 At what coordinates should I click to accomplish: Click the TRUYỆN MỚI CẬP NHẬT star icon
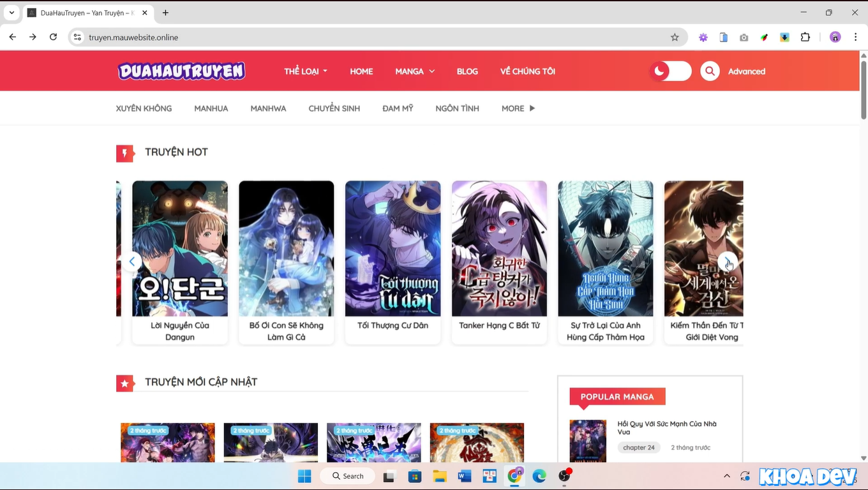pos(125,383)
